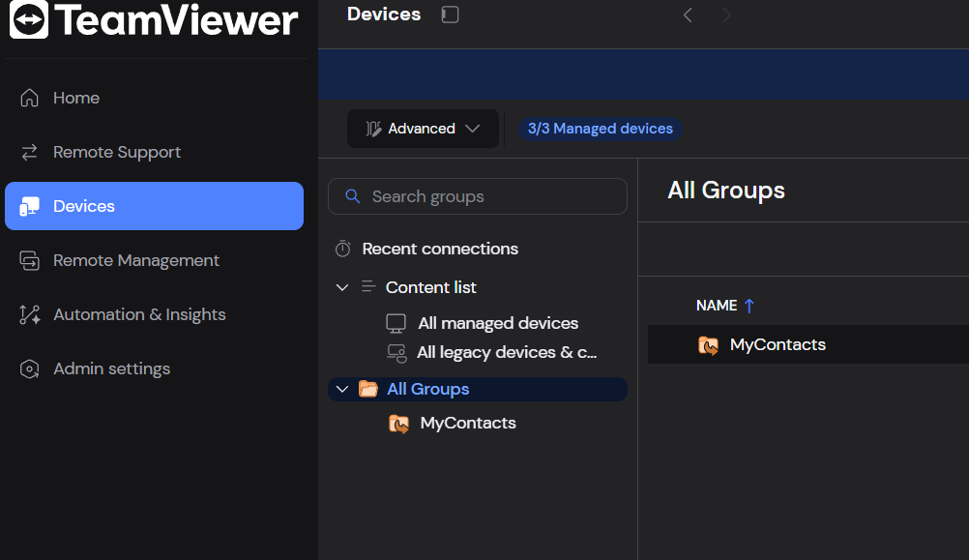Click the Recent connections clock icon
The height and width of the screenshot is (560, 969).
point(343,249)
